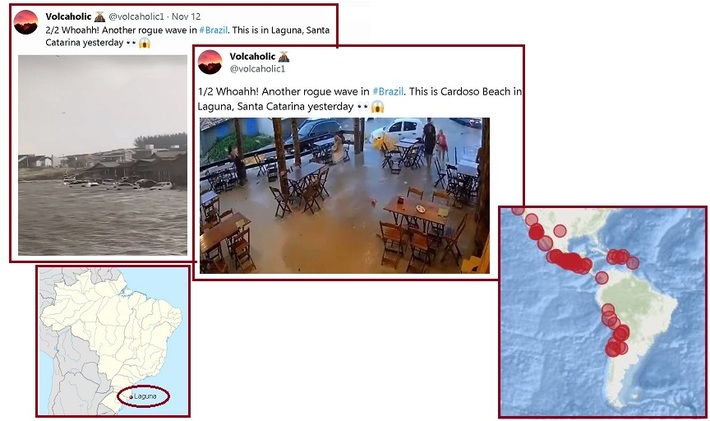The width and height of the screenshot is (710, 421).
Task: Open the restaurant patio CCTV video thumbnail
Action: [345, 196]
